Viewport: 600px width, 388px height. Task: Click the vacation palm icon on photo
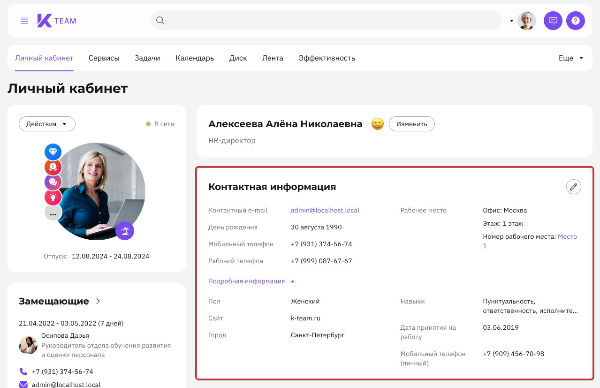125,231
